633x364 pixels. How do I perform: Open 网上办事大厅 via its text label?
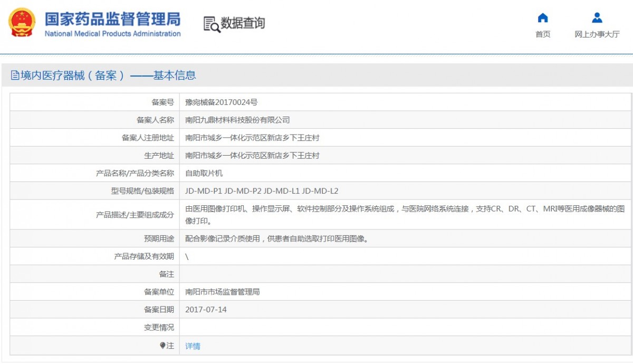coord(597,34)
